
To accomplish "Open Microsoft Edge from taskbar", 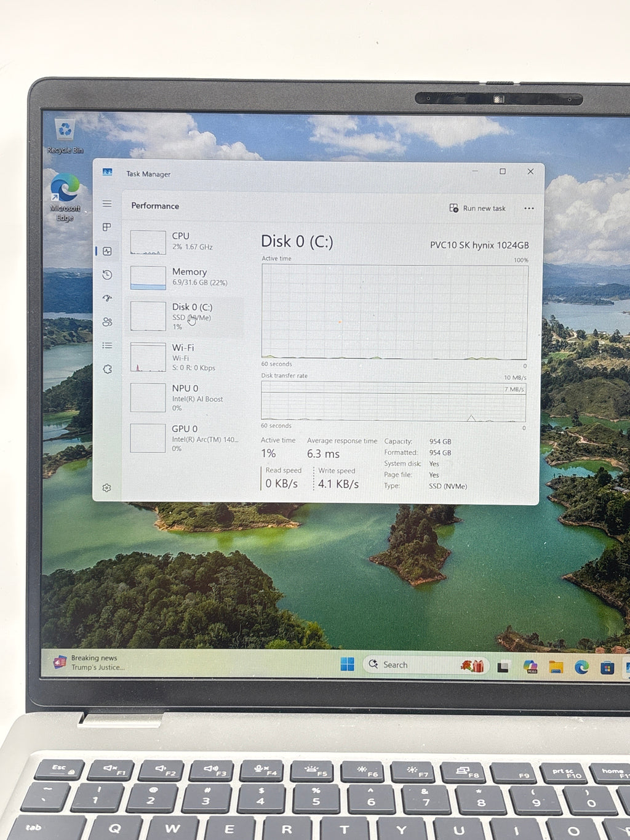I will (581, 667).
